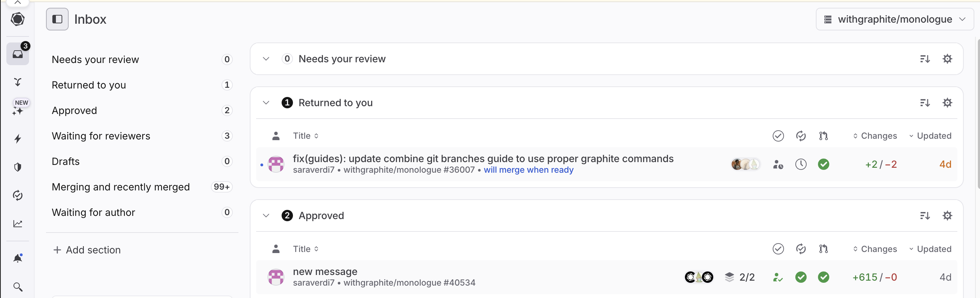Click the green CI success check on fix(guides) PR
980x298 pixels.
(824, 164)
